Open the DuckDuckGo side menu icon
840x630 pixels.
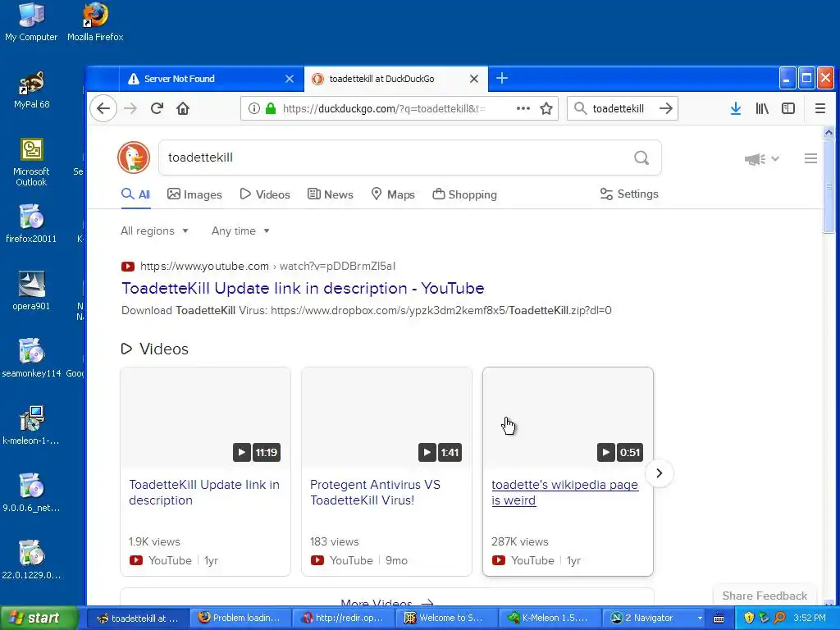point(810,158)
